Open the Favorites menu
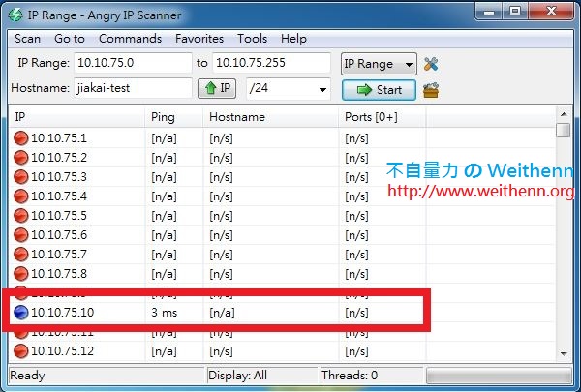The width and height of the screenshot is (581, 392). [x=199, y=39]
